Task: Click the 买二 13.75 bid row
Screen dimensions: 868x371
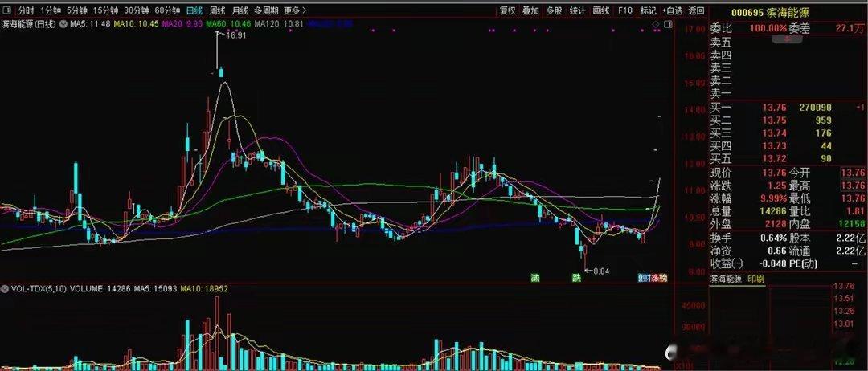Action: click(x=788, y=120)
